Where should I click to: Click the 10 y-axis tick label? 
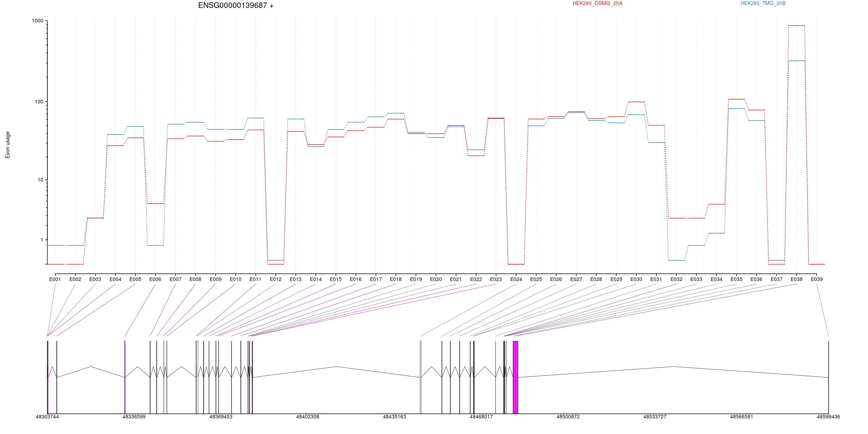(41, 180)
